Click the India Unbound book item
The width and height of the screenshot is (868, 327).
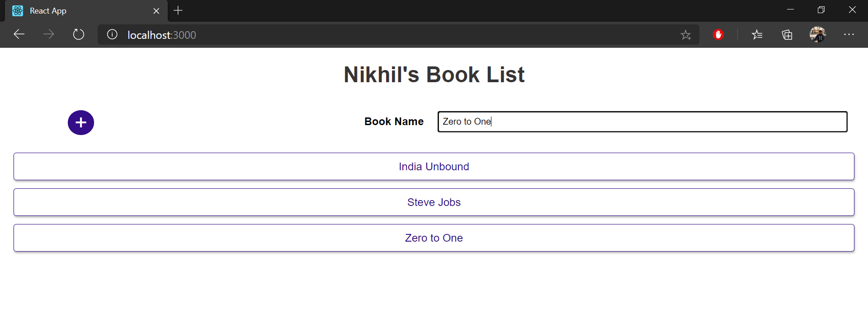click(x=434, y=167)
